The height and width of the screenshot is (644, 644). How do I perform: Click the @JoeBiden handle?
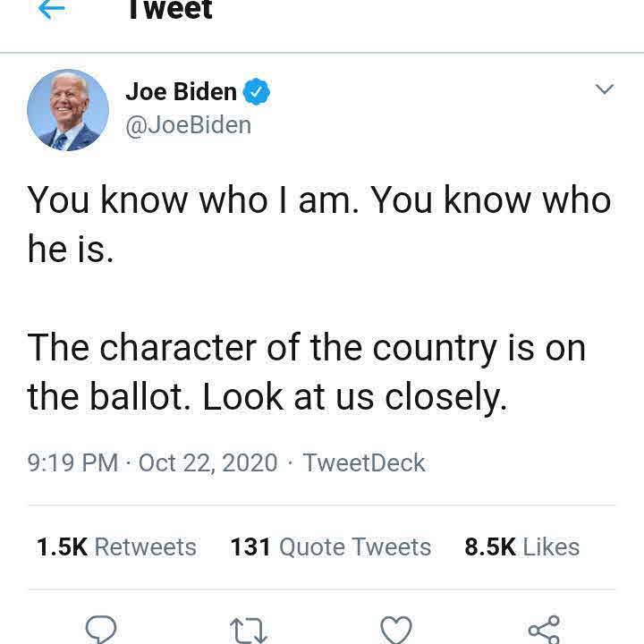pos(188,124)
